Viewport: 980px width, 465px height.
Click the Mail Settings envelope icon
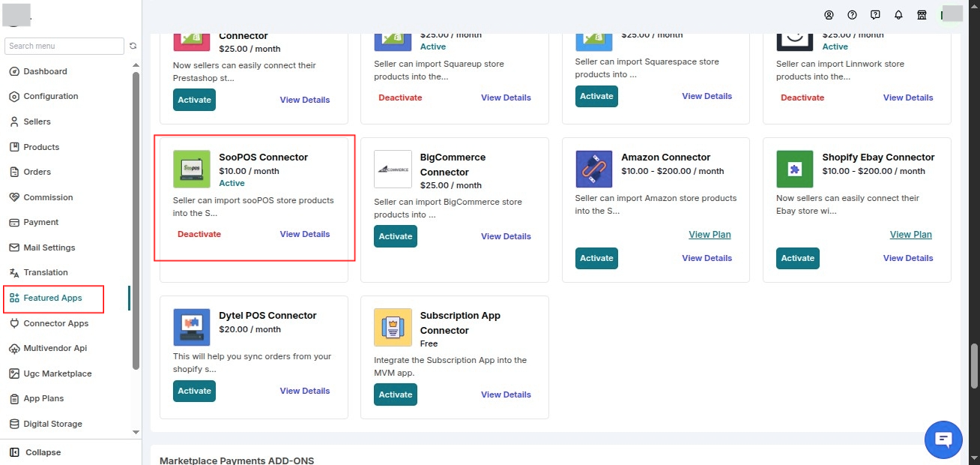pos(14,247)
